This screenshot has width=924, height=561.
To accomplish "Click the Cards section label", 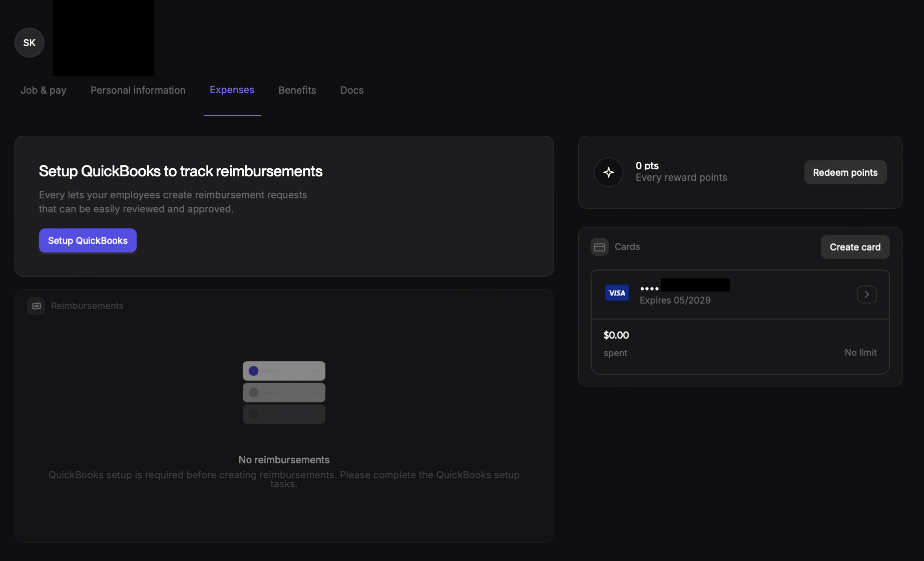I will point(627,247).
